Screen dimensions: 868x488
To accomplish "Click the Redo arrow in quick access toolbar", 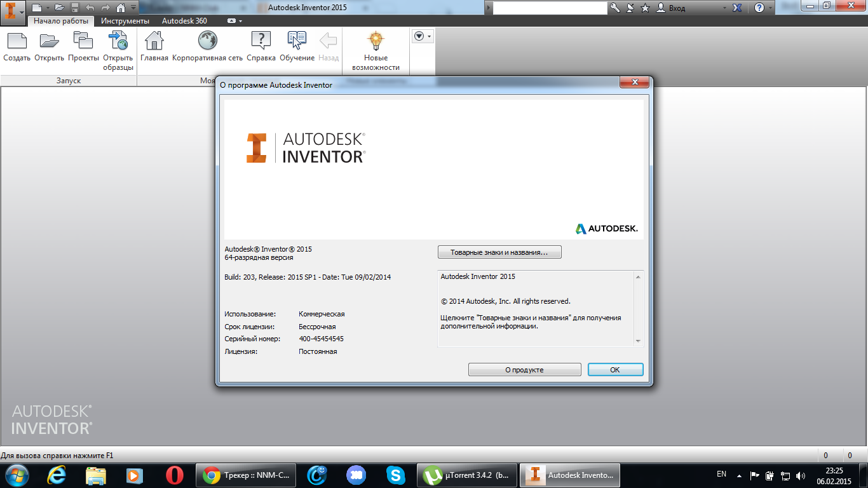I will click(105, 8).
